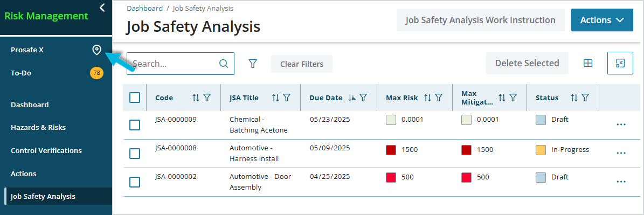Open the Status column filter funnel

pyautogui.click(x=585, y=98)
